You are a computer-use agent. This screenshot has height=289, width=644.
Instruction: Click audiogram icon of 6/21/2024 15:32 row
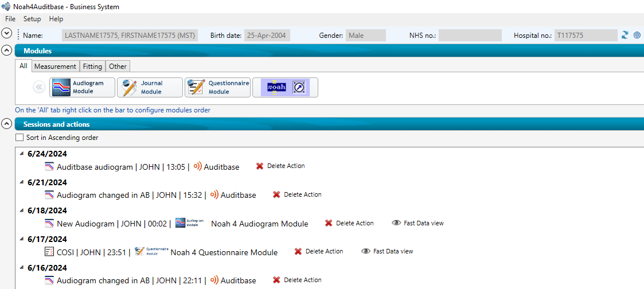coord(49,195)
